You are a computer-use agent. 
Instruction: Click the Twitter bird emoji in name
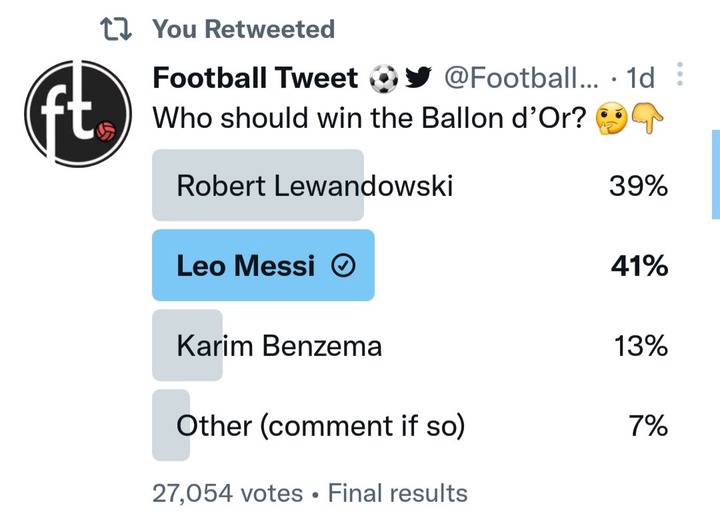pos(418,78)
